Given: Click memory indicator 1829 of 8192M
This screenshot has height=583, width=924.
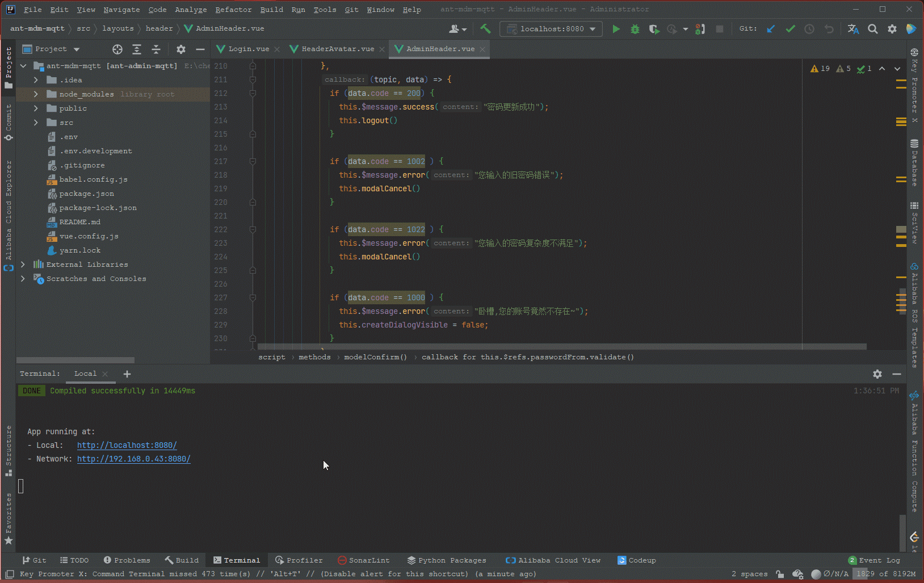Looking at the screenshot, I should click(x=885, y=574).
